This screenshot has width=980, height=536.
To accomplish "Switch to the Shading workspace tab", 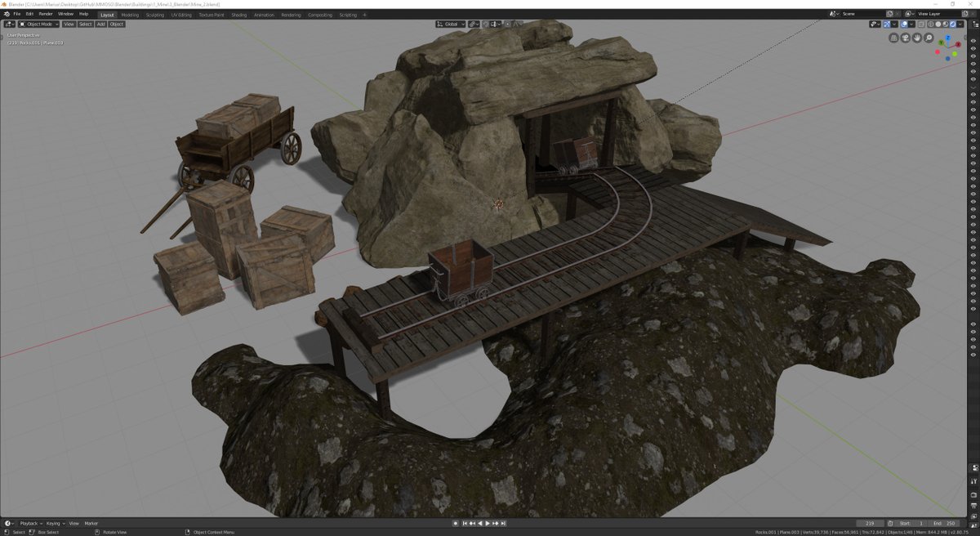I will (239, 15).
